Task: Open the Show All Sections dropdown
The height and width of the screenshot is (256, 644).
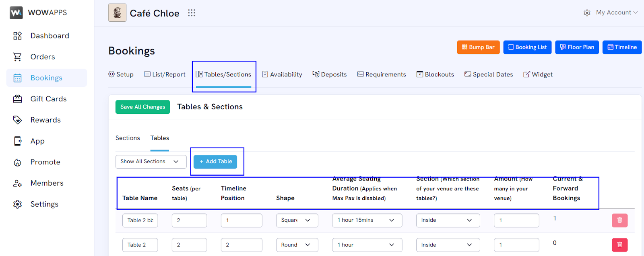Action: click(151, 162)
